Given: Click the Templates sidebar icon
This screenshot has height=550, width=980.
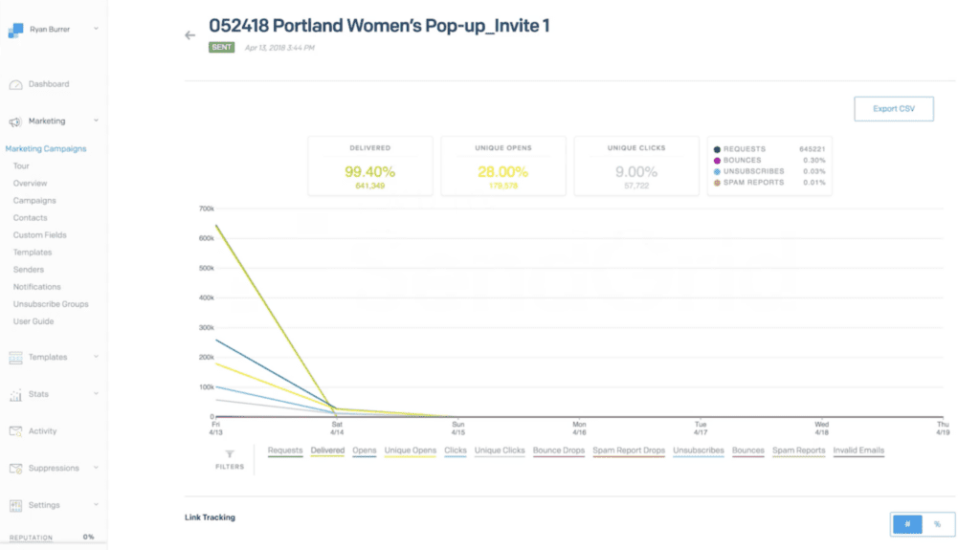Looking at the screenshot, I should pos(15,358).
